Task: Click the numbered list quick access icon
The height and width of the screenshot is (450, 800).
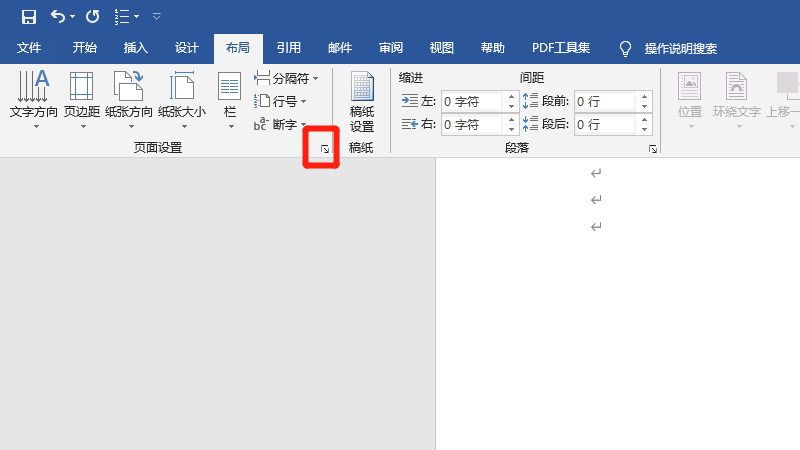Action: [121, 17]
